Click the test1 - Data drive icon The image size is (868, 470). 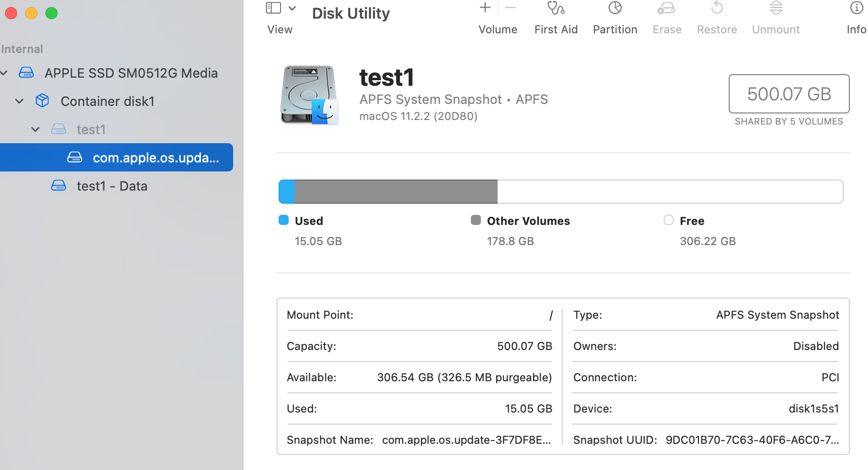tap(59, 186)
